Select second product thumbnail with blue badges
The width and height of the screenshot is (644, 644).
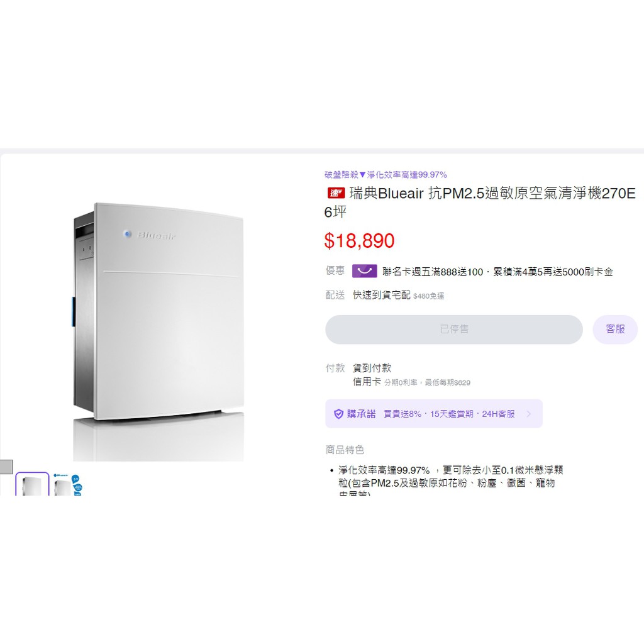point(68,484)
